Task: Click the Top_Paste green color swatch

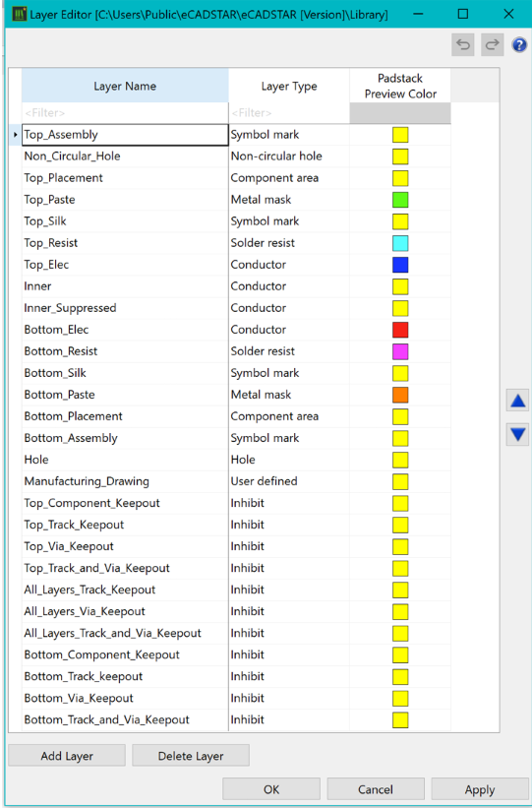Action: pos(400,200)
